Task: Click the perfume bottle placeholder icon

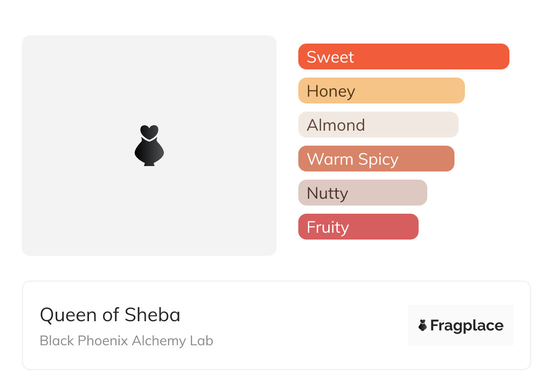Action: point(149,145)
